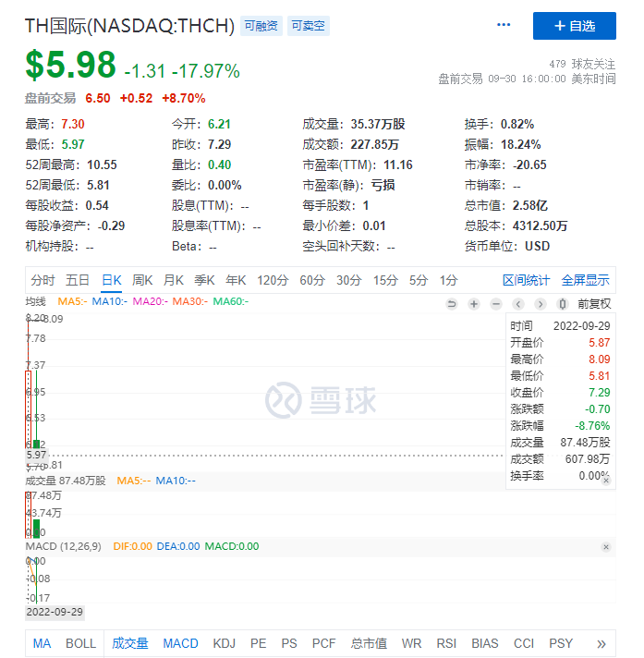The image size is (644, 658).
Task: Switch to 1分 interval
Action: [x=448, y=280]
